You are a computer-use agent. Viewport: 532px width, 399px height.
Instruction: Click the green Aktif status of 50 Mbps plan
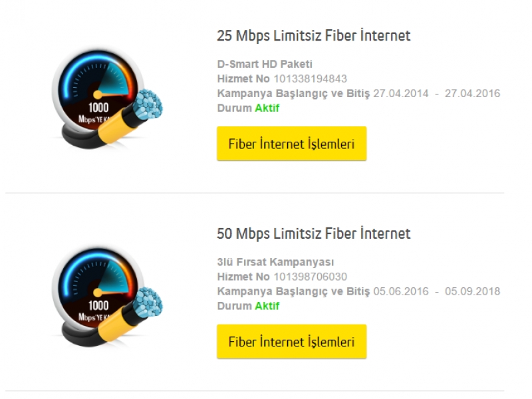point(267,306)
